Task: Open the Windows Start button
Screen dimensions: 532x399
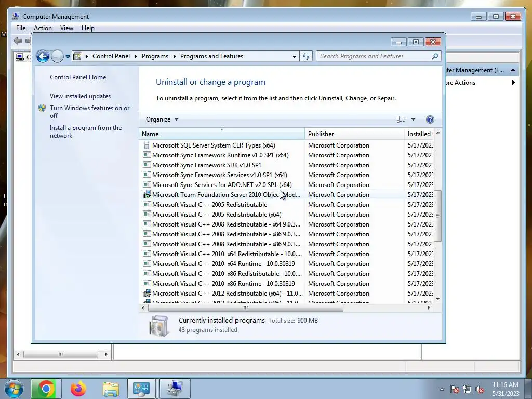Action: point(14,389)
